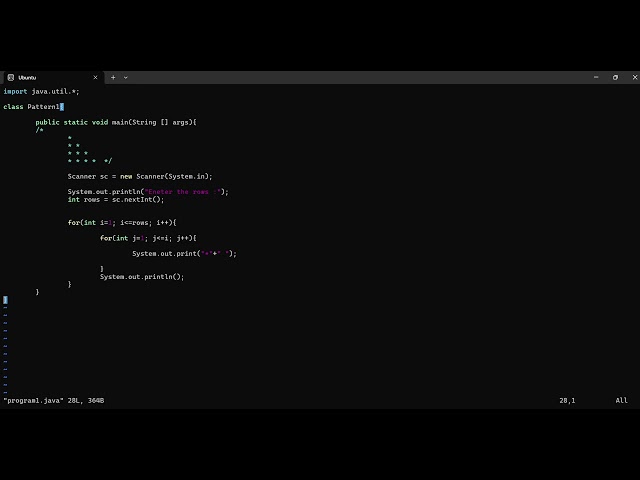
Task: Click the 'import java.util.*;' line
Action: point(41,91)
